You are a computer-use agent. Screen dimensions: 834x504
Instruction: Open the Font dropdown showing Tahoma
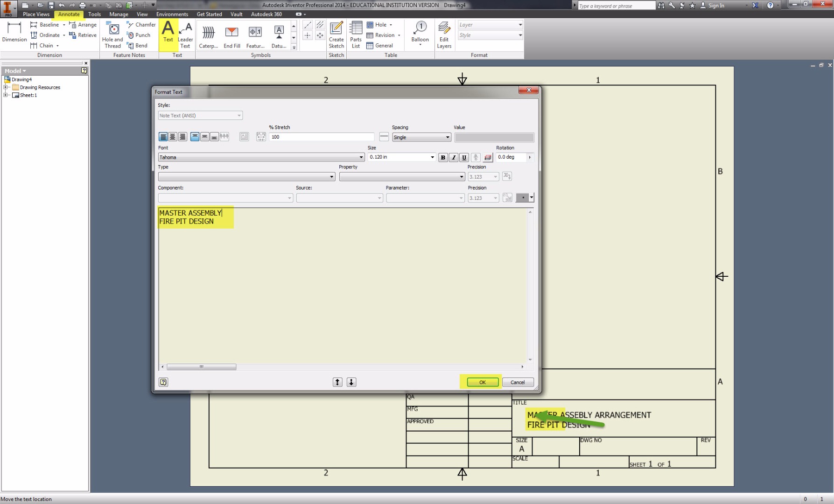click(261, 157)
